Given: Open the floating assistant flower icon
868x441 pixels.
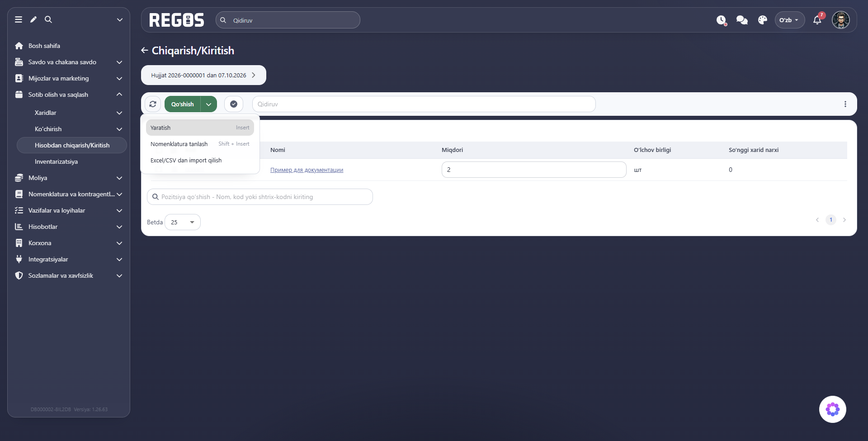Looking at the screenshot, I should coord(833,409).
